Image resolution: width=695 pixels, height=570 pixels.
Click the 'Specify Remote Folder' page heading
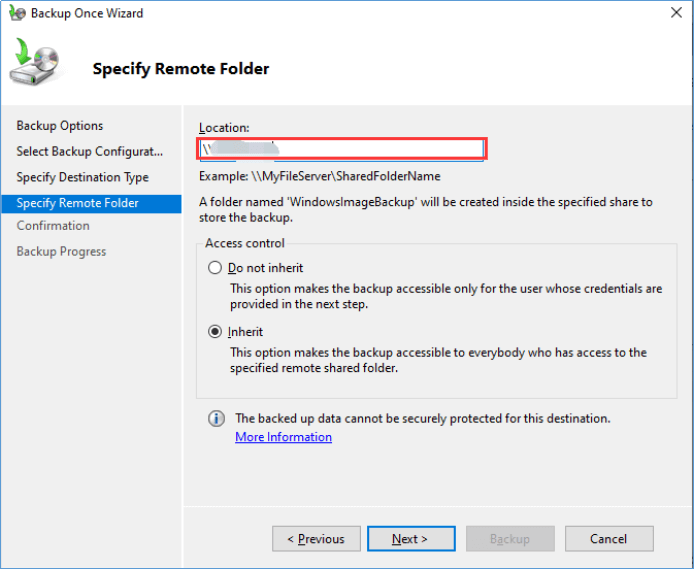(x=181, y=69)
